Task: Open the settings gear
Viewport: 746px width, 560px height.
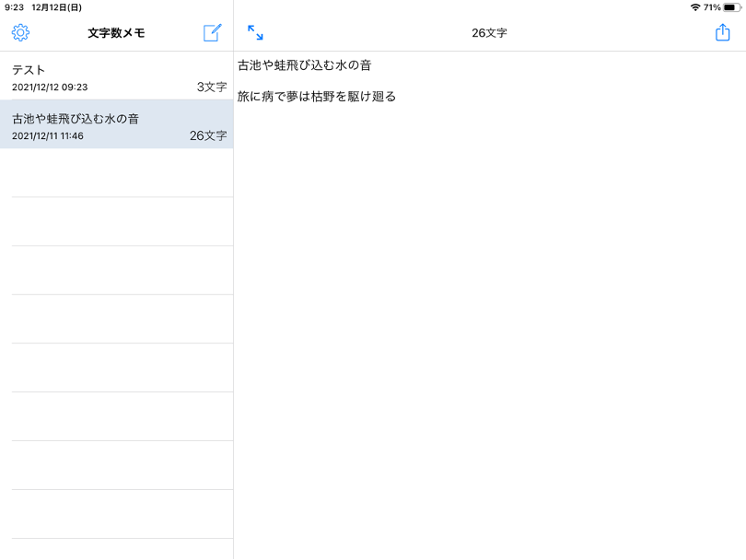Action: [x=20, y=33]
